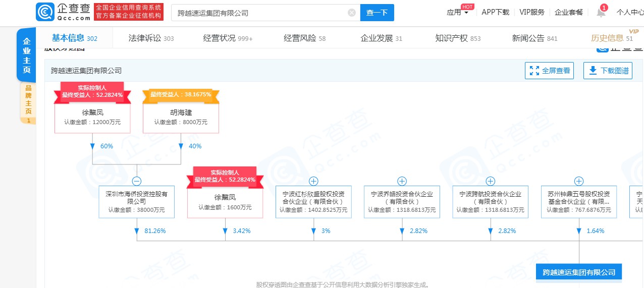Expand the 苏州钟鼎五号股权投资 node
This screenshot has height=288, width=644.
[x=579, y=181]
